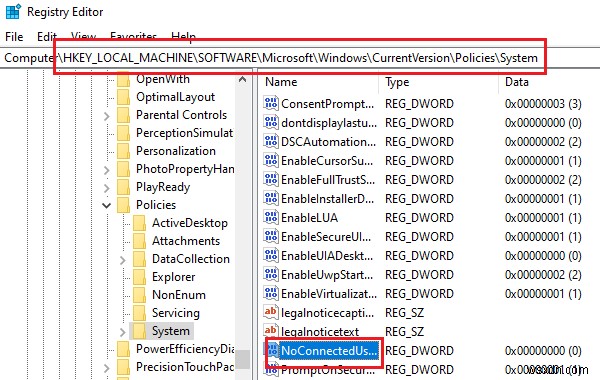Open the View menu
This screenshot has height=380, width=600.
[x=83, y=37]
